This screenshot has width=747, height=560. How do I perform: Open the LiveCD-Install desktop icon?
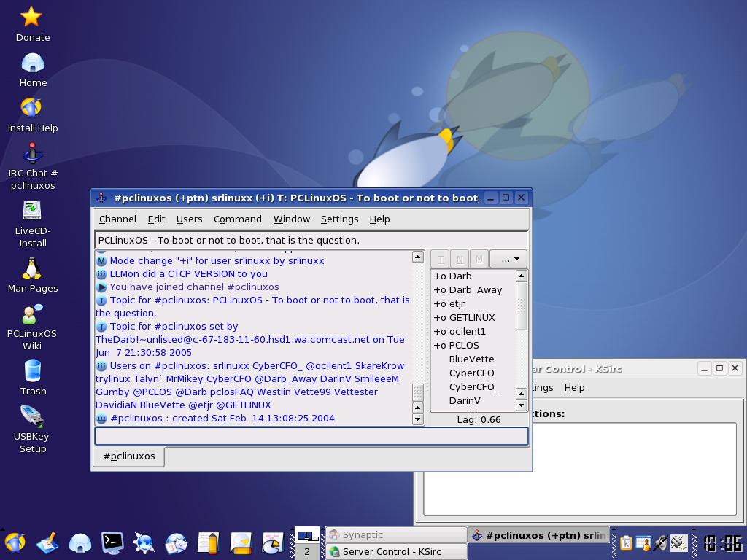(x=32, y=224)
